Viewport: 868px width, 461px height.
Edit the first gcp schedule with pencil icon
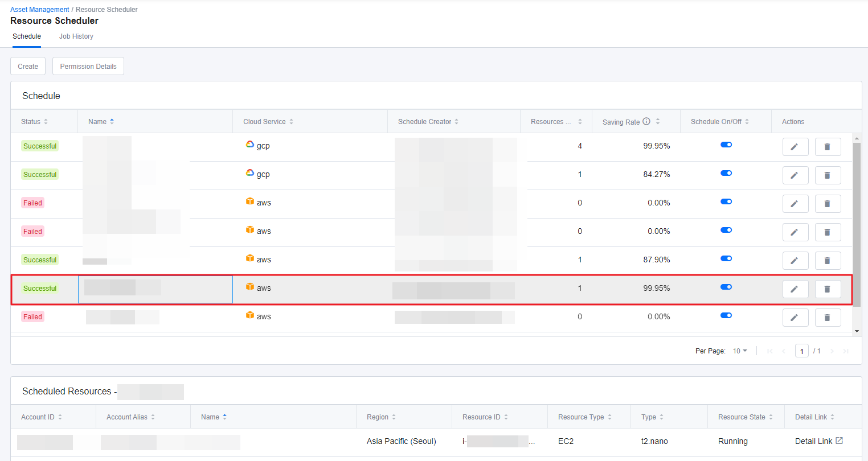[x=795, y=147]
